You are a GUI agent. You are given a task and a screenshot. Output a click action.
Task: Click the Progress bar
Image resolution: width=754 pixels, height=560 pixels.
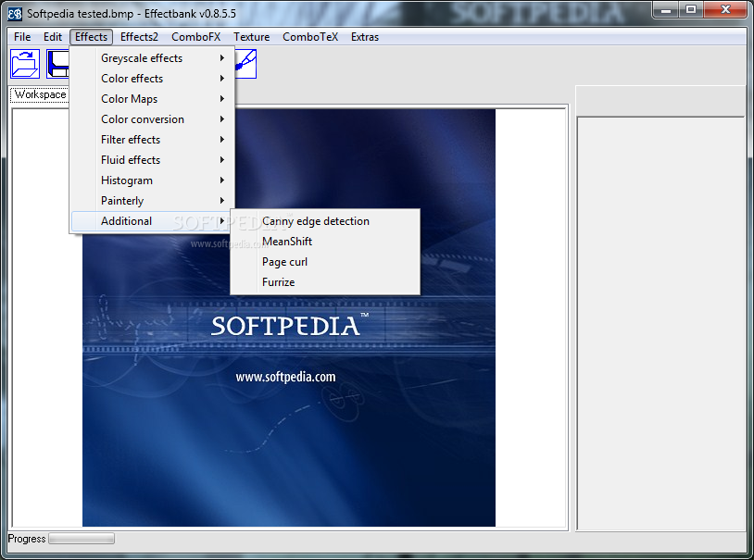(82, 539)
